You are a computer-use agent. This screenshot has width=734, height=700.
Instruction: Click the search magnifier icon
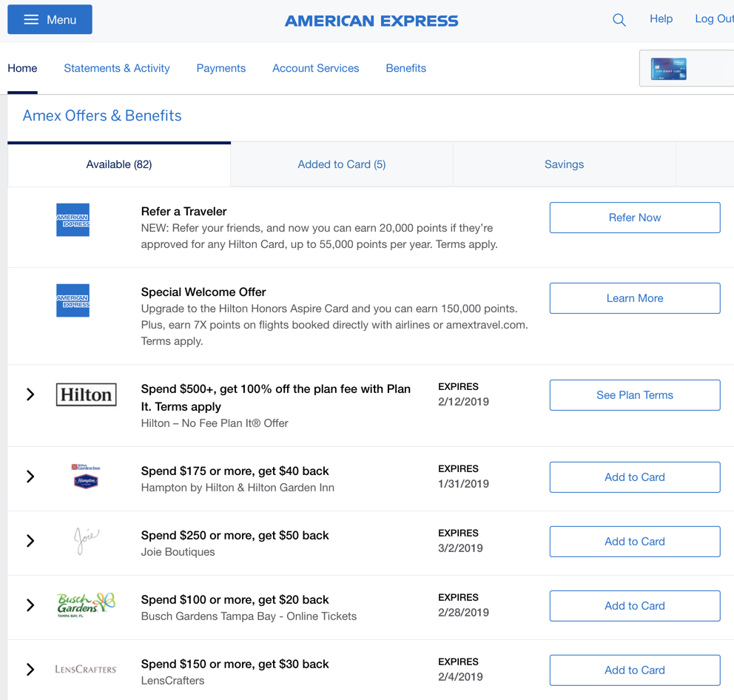619,20
